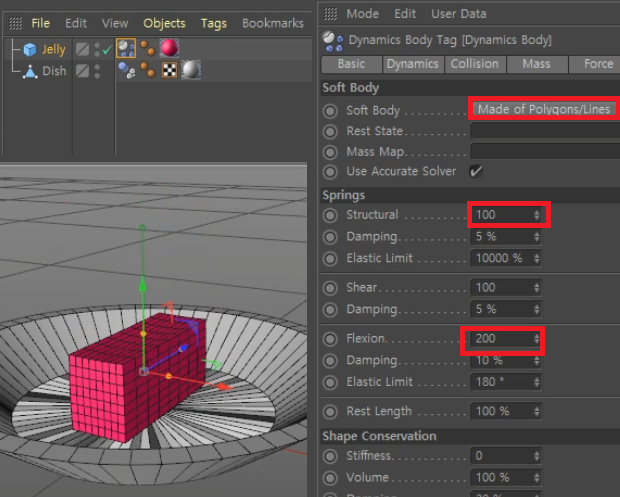
Task: Click the Shear keyframe circle
Action: [330, 288]
